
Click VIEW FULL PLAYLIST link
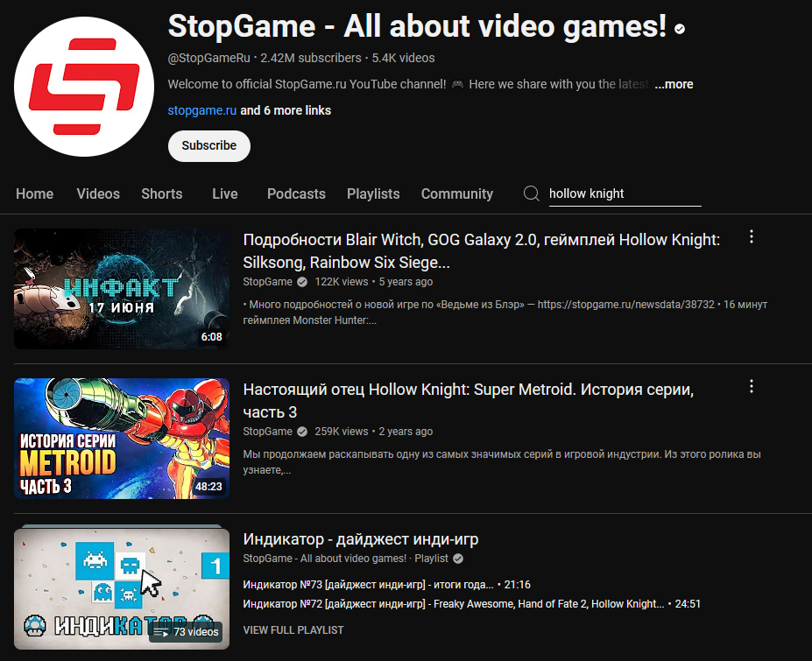pos(293,630)
